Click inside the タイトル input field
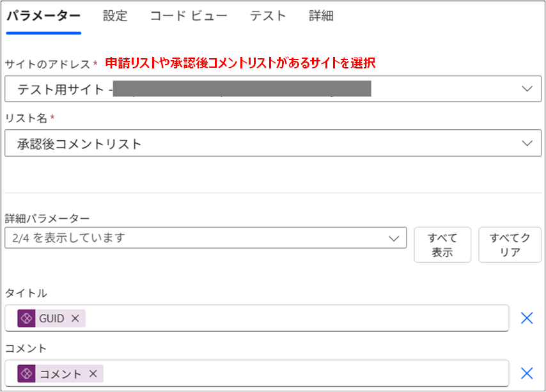This screenshot has height=392, width=546. point(256,318)
